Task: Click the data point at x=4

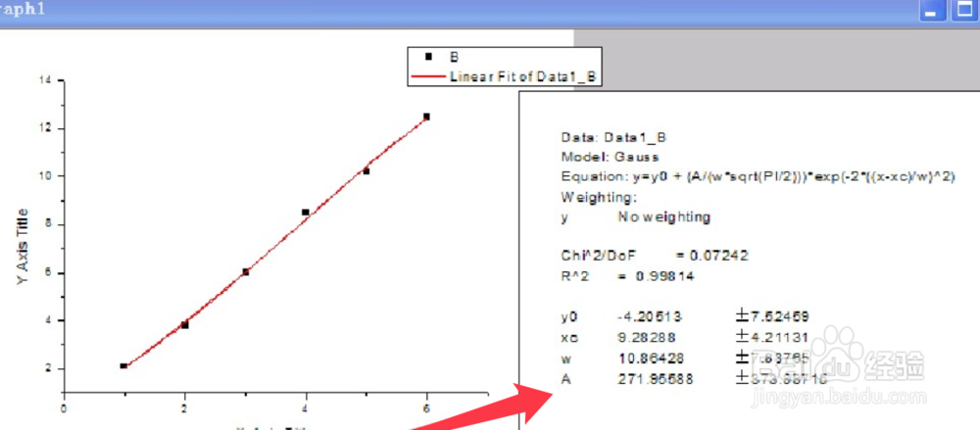Action: (x=305, y=212)
